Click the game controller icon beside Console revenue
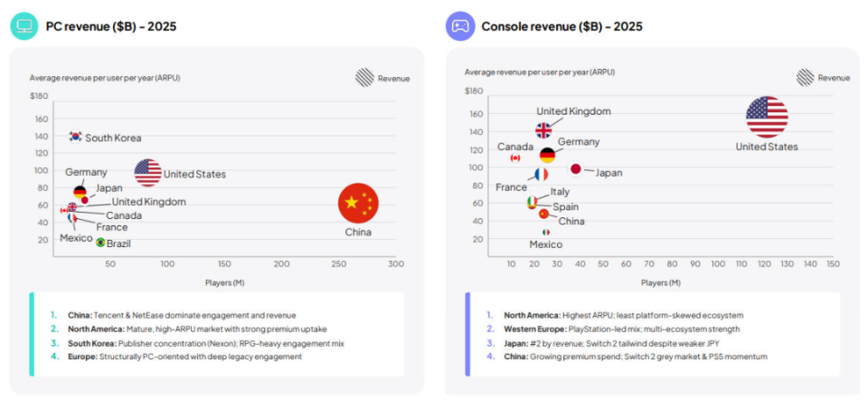Viewport: 868px width, 401px height. (x=459, y=25)
